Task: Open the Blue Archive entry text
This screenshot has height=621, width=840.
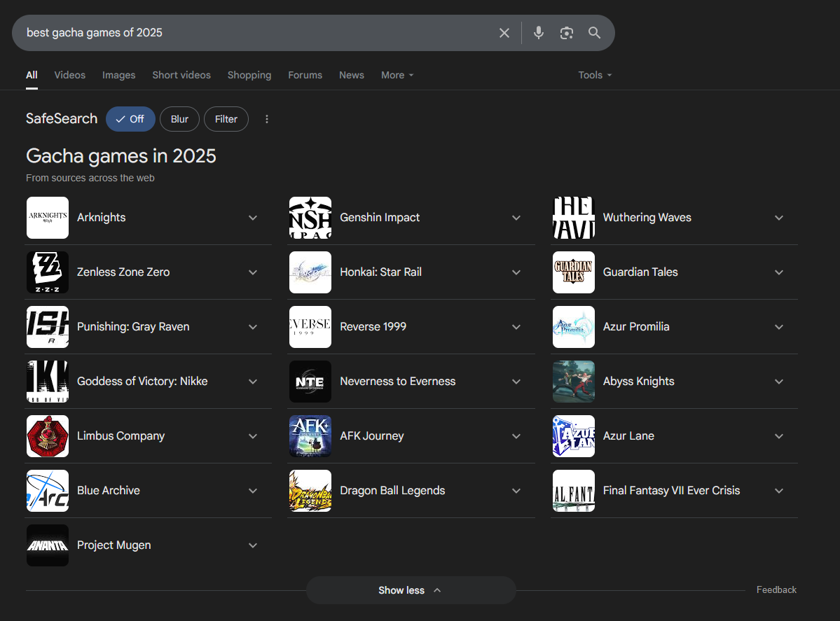Action: pyautogui.click(x=108, y=490)
